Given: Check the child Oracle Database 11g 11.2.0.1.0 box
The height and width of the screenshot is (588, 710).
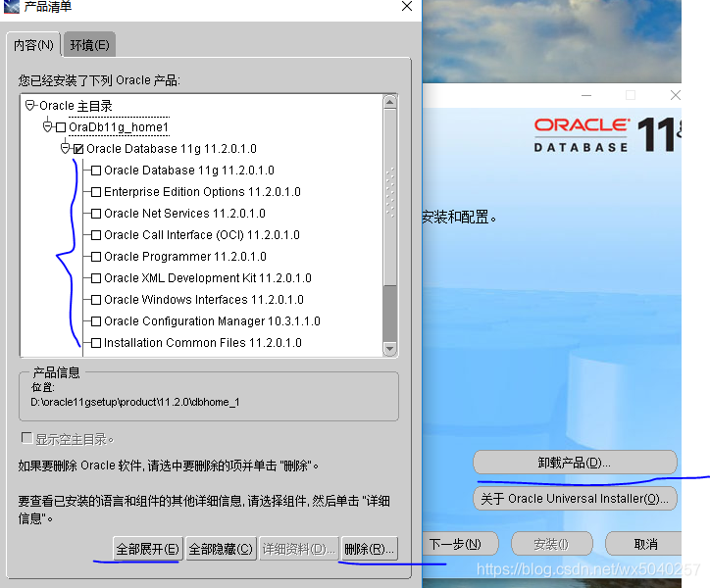Looking at the screenshot, I should 96,171.
